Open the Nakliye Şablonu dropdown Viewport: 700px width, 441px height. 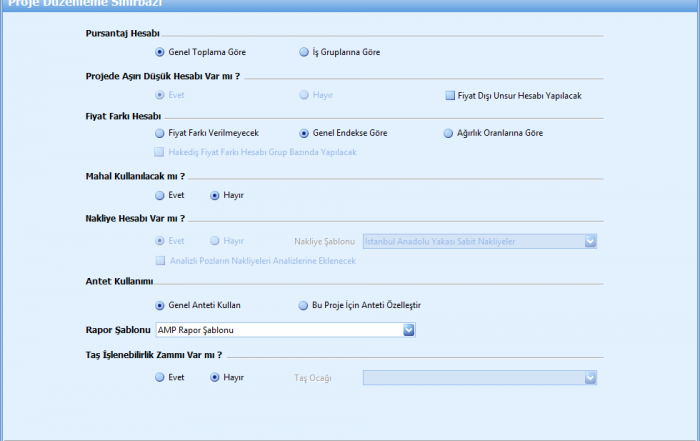[590, 241]
